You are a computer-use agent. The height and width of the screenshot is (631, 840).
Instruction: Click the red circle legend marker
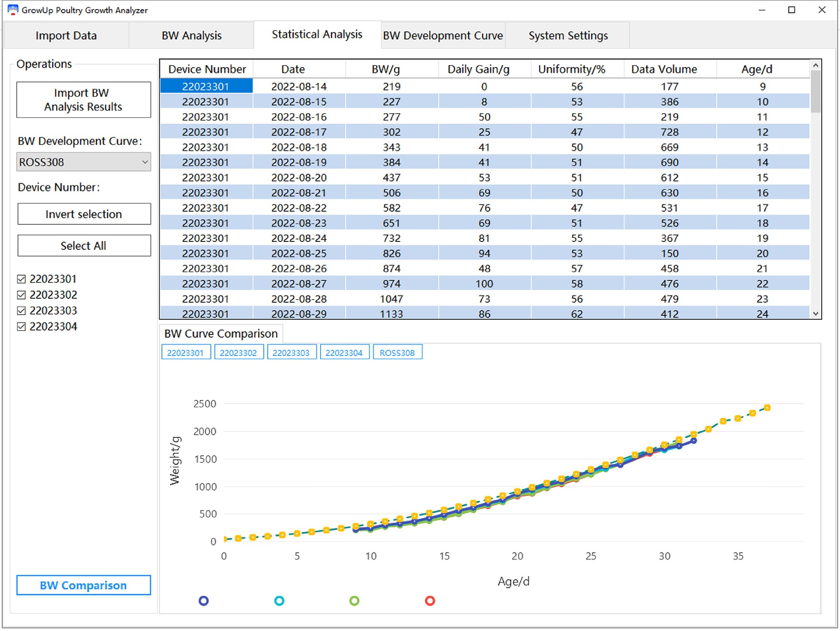[x=430, y=601]
